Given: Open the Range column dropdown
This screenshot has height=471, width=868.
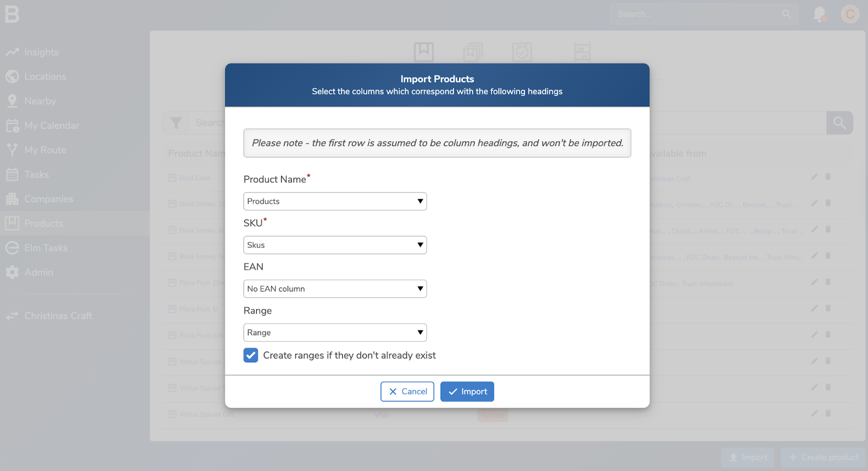Looking at the screenshot, I should click(x=335, y=333).
